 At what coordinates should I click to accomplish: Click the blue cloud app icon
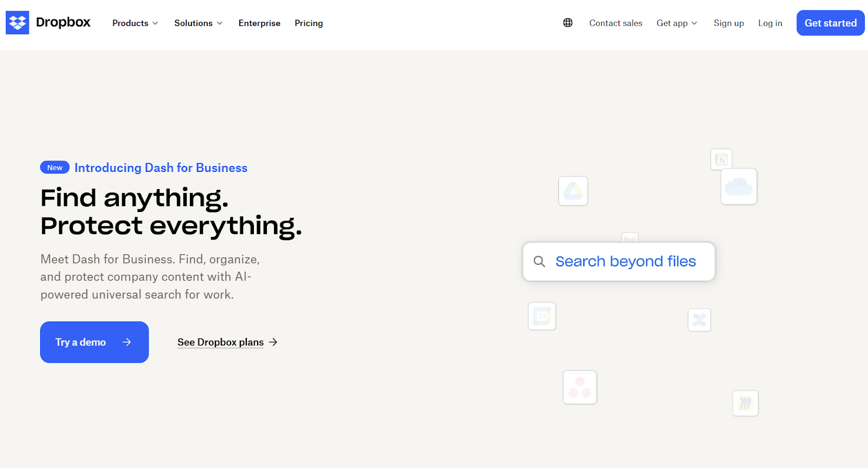pyautogui.click(x=739, y=187)
